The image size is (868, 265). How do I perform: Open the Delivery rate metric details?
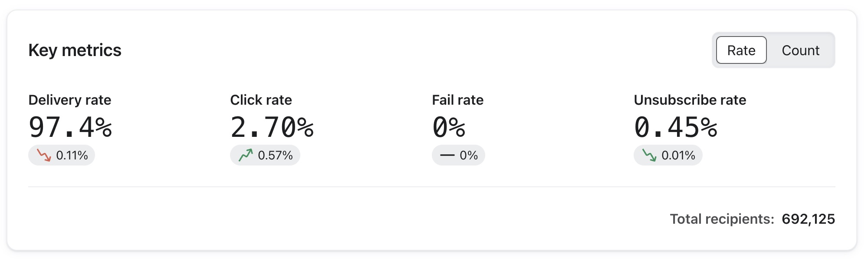(x=70, y=99)
